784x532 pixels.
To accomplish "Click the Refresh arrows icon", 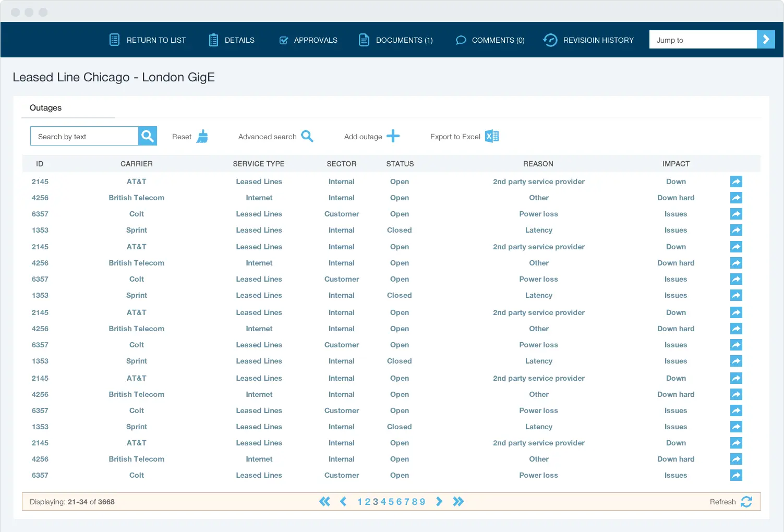I will click(746, 502).
